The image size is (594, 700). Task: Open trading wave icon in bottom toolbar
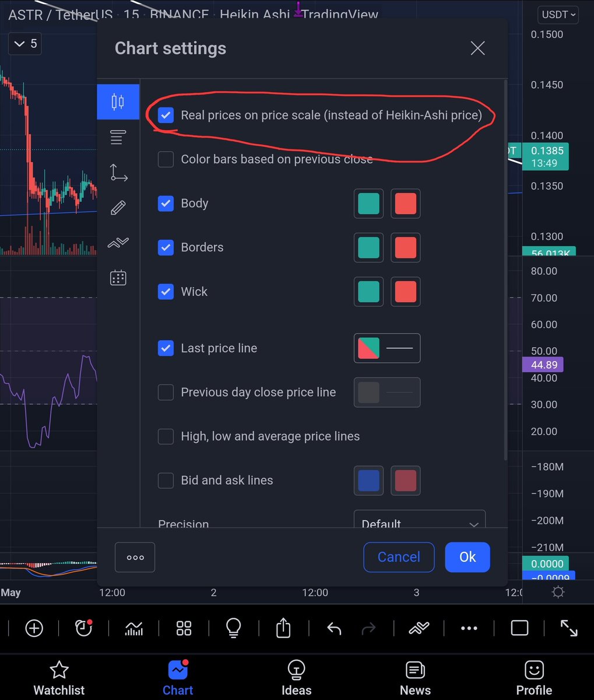click(x=419, y=628)
